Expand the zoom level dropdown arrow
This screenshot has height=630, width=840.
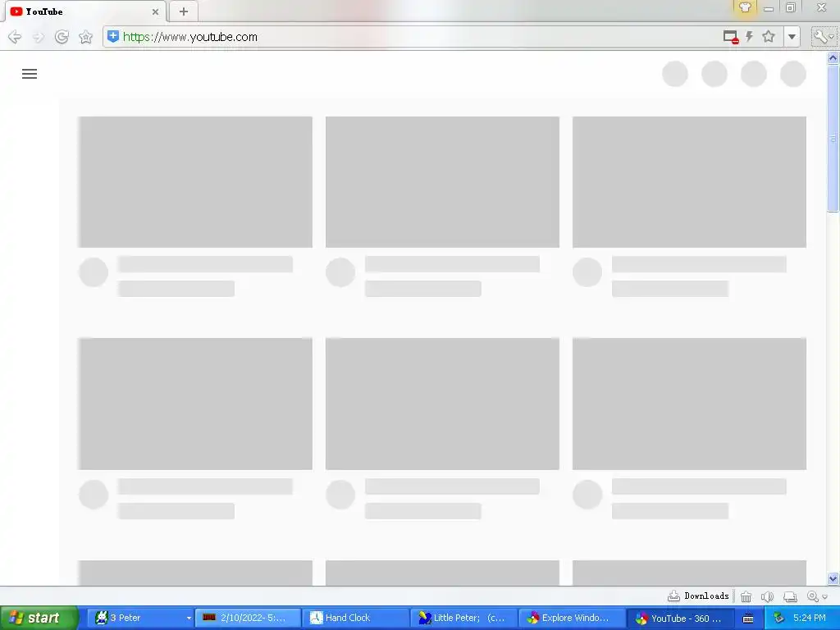[x=825, y=597]
